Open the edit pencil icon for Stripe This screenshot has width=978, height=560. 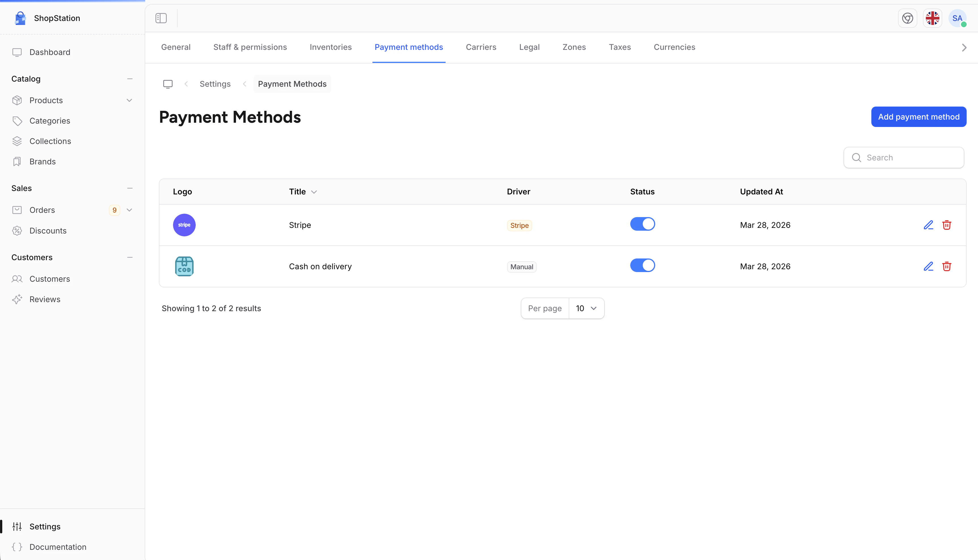coord(928,225)
